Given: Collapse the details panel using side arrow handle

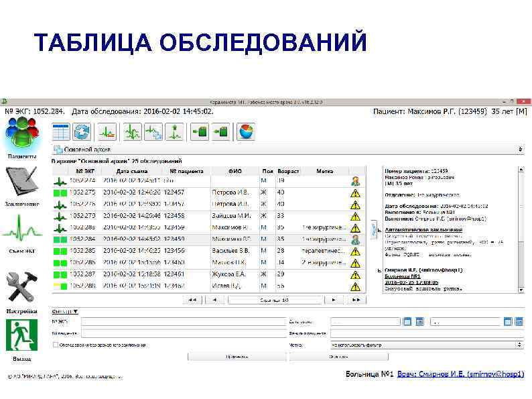Looking at the screenshot, I should tap(374, 230).
